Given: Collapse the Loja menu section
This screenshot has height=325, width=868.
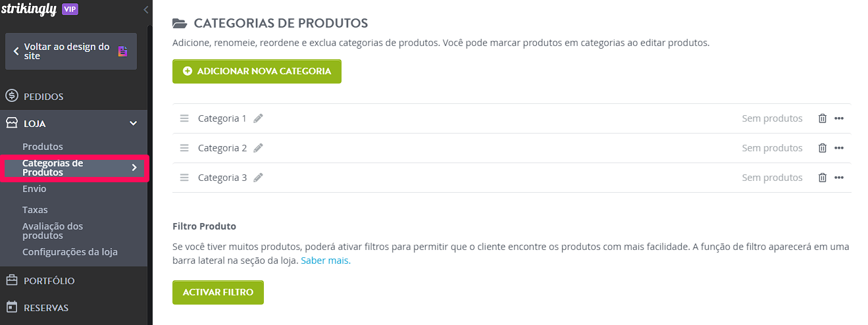Looking at the screenshot, I should click(x=133, y=123).
